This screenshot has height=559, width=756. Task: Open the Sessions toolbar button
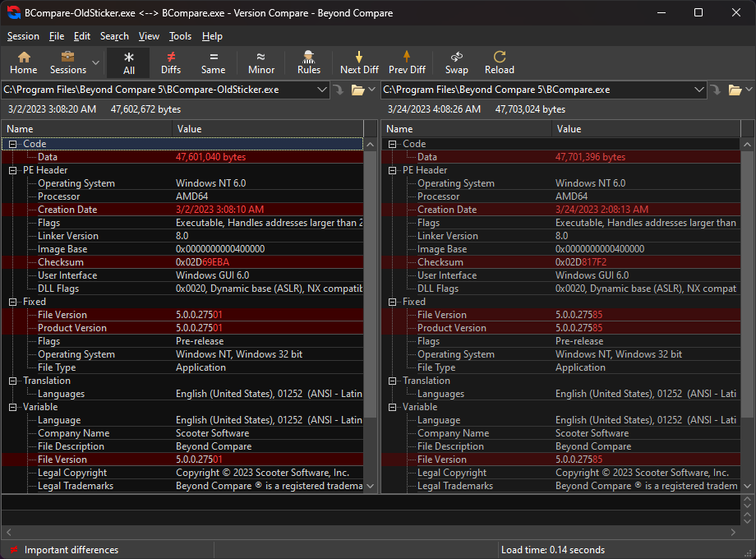67,62
